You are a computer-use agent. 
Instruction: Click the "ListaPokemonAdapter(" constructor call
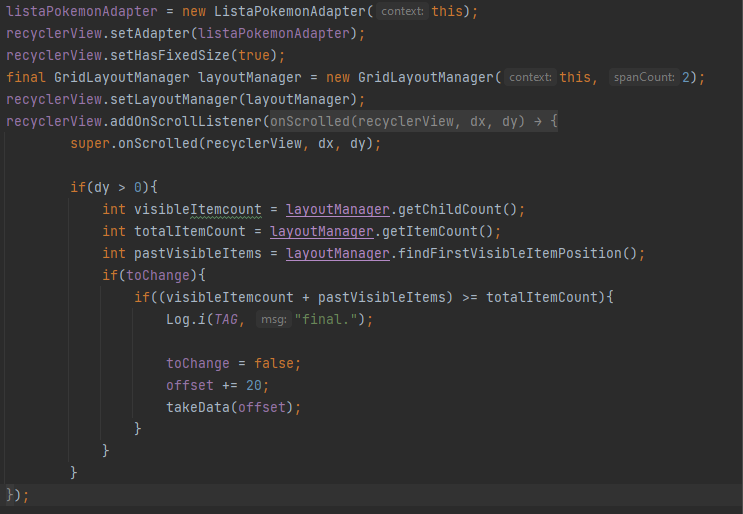pos(294,11)
